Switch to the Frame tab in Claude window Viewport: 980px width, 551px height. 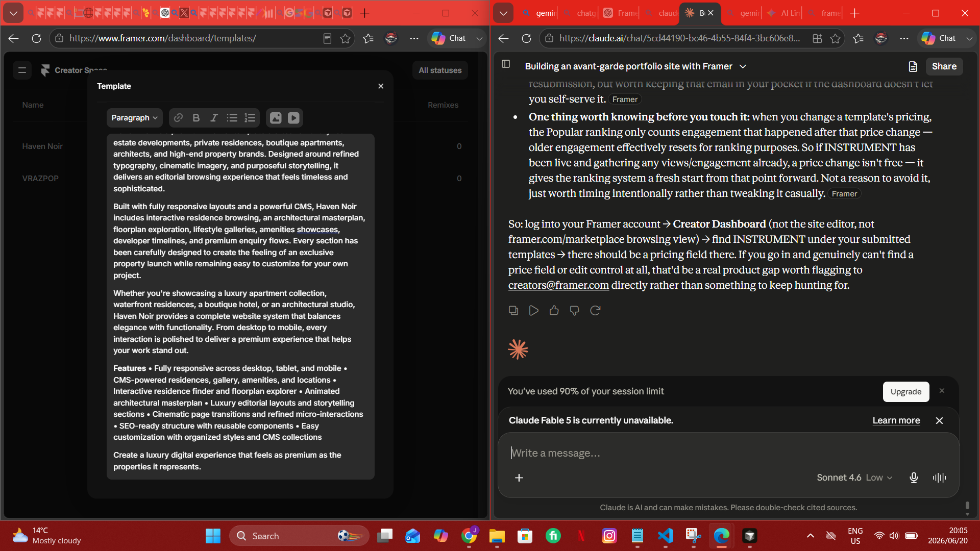point(620,13)
